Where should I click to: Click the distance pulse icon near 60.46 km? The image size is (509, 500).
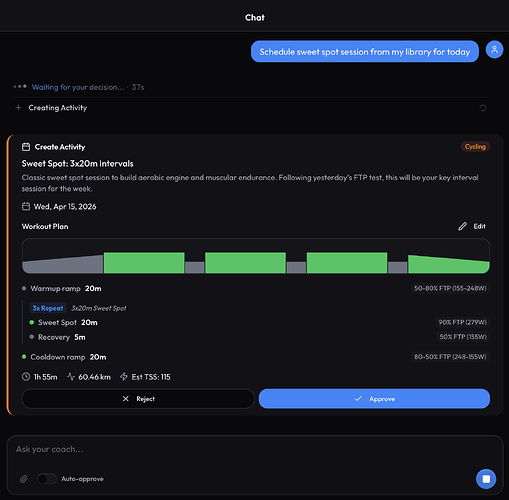pyautogui.click(x=71, y=377)
